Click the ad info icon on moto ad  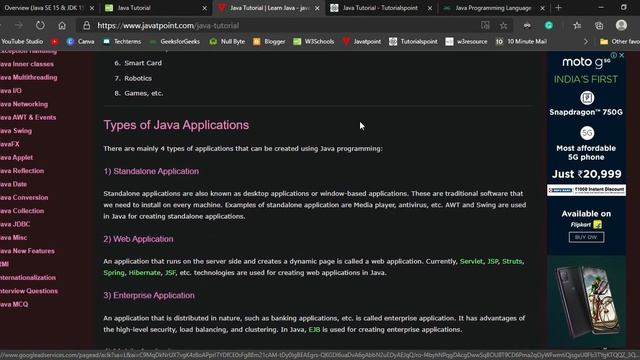point(614,55)
